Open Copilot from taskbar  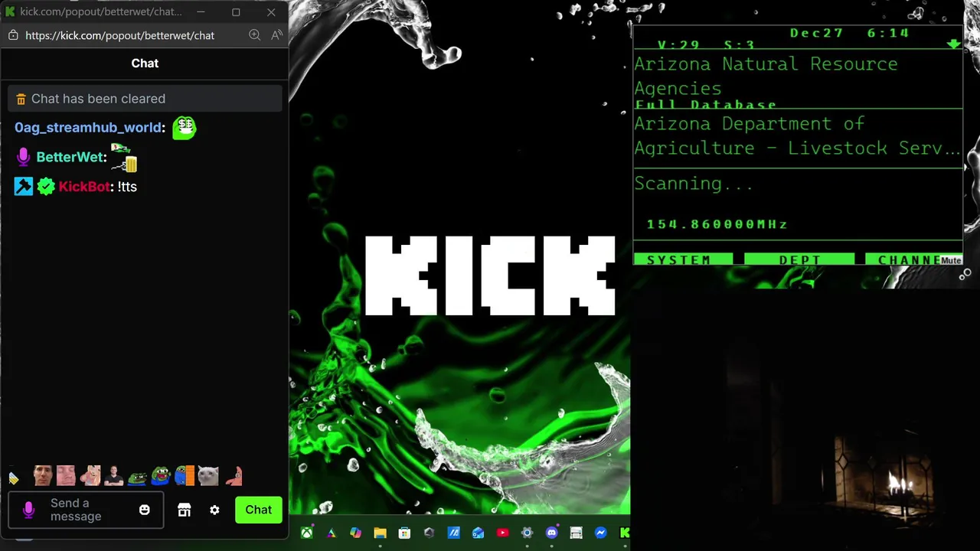pyautogui.click(x=355, y=533)
